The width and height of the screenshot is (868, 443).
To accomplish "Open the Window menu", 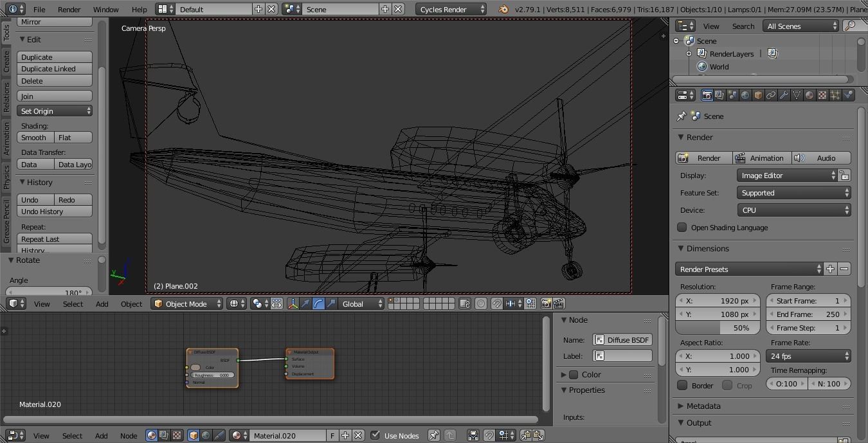I will pos(106,9).
